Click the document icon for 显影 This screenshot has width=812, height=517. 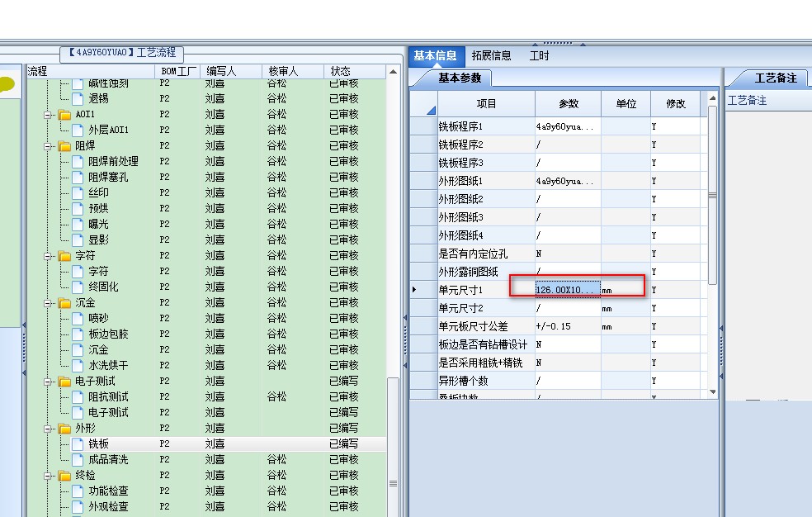pyautogui.click(x=78, y=240)
